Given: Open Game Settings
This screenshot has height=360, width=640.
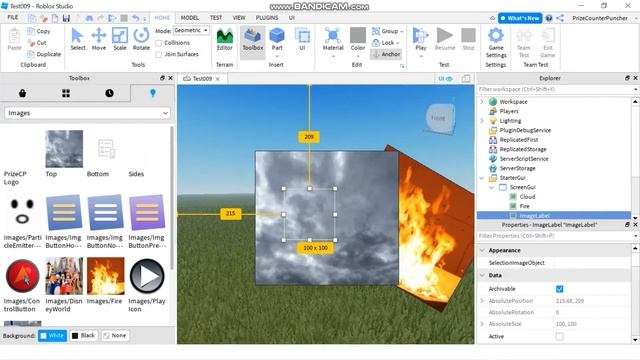Looking at the screenshot, I should tap(496, 43).
